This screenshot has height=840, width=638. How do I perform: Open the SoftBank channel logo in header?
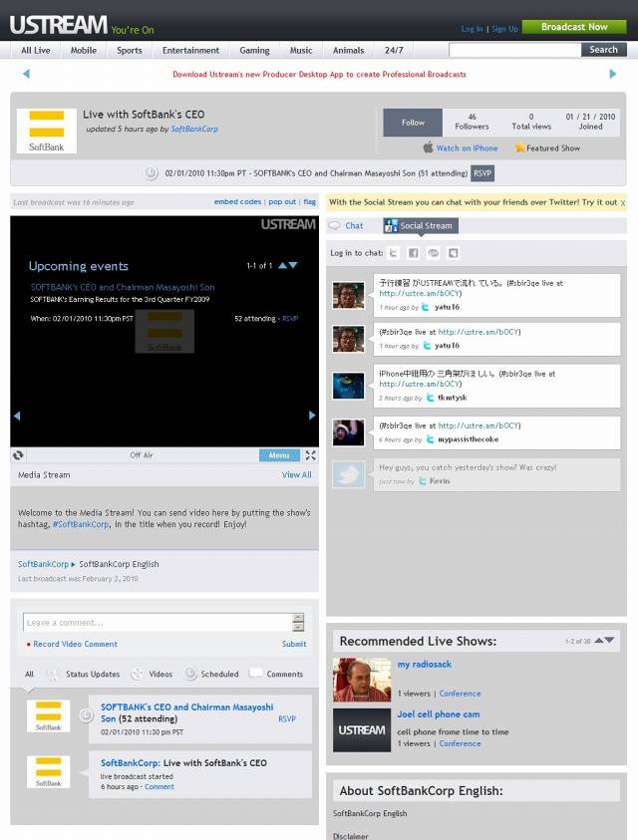46,131
